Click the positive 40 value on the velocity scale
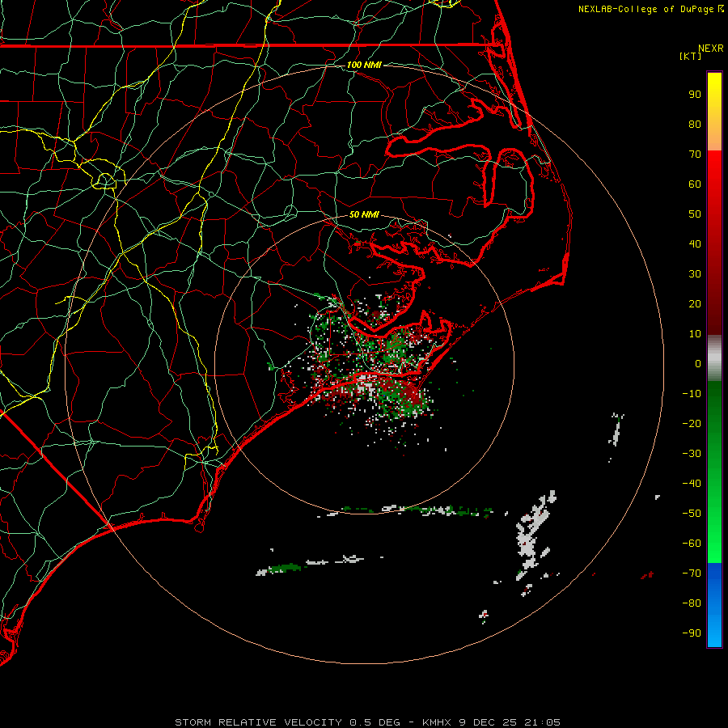 [x=695, y=243]
